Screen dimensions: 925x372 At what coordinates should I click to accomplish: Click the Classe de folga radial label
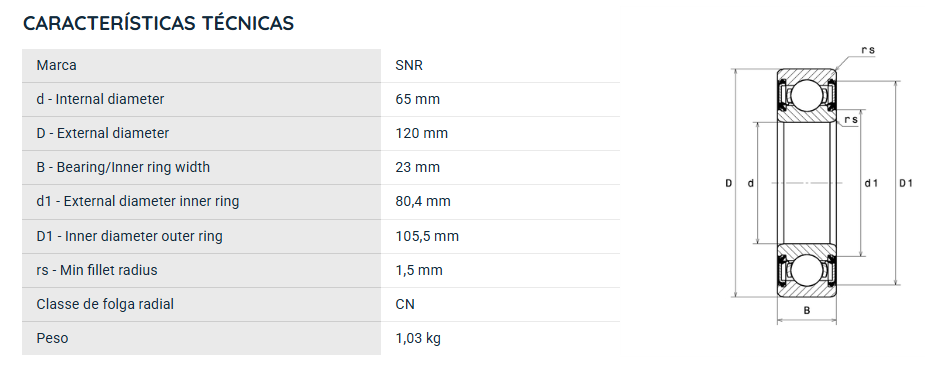click(105, 304)
